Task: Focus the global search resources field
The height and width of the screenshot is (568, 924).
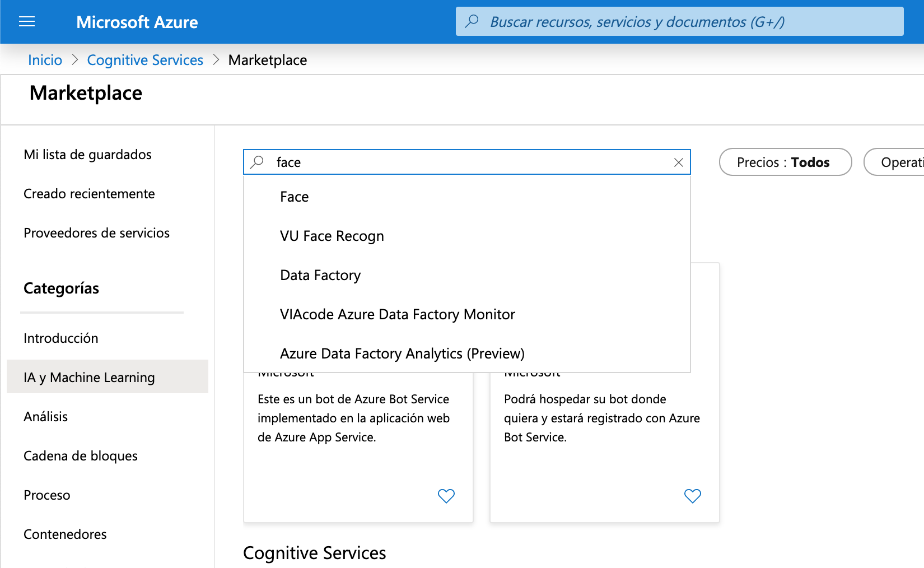Action: pos(680,21)
